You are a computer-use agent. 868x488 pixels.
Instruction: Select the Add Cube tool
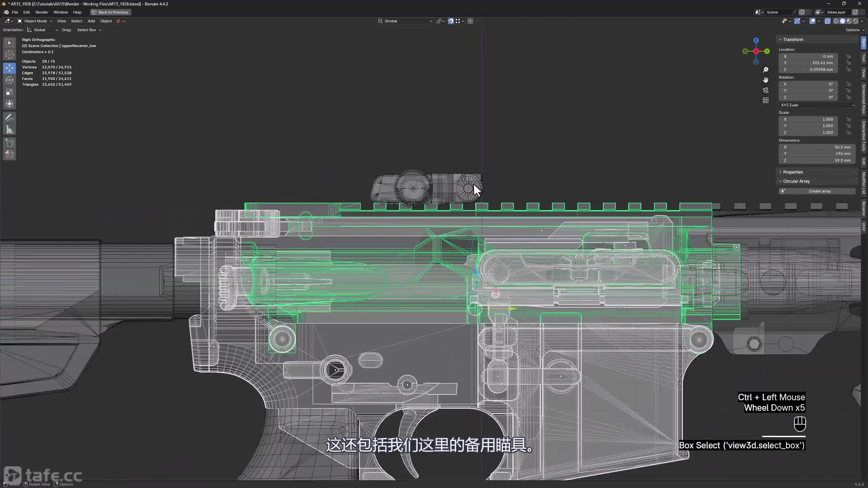9,143
